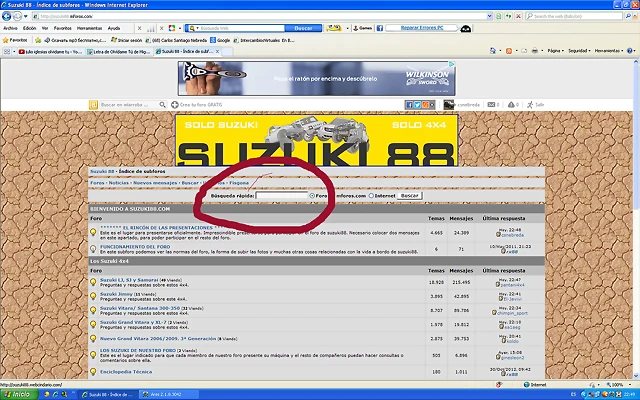Open the Ayuda menu
Screen dimensions: 640x400
(x=114, y=28)
